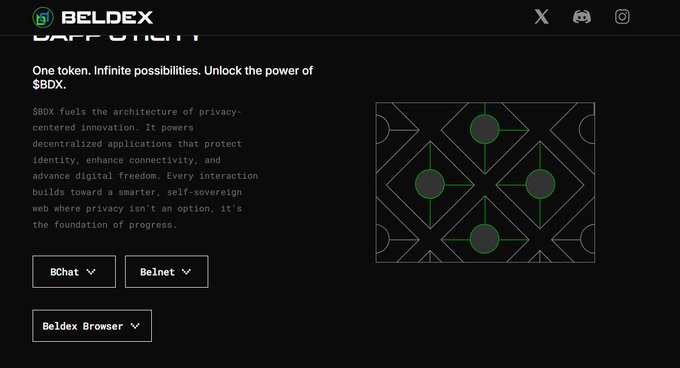
Task: Click the paragraph starting "$BDX fuels the architecture"
Action: coord(145,168)
